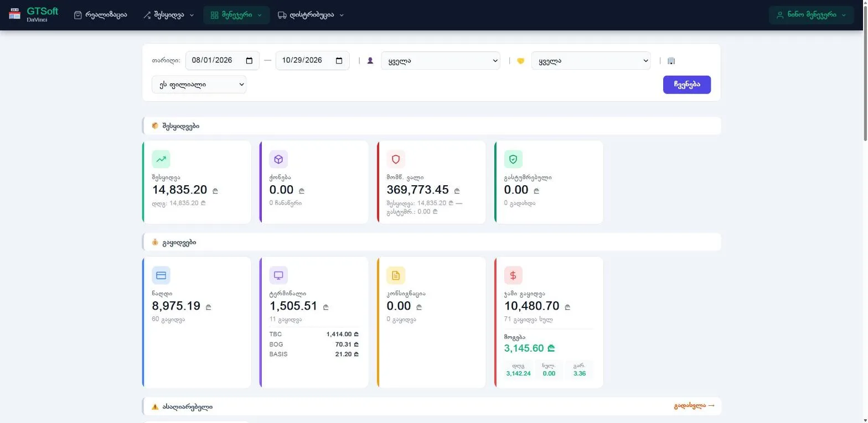The height and width of the screenshot is (423, 868).
Task: Click money bag icon in the გაყიდვები header
Action: pyautogui.click(x=155, y=242)
